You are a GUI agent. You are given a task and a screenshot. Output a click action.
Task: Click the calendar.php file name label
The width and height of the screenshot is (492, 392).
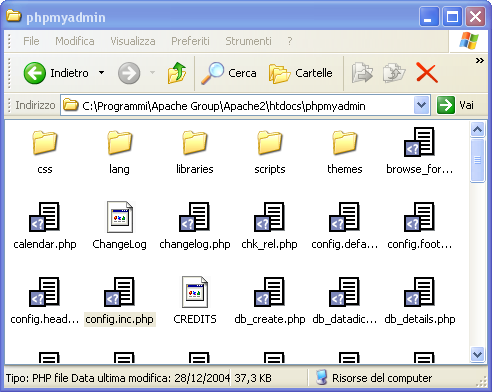pos(45,244)
